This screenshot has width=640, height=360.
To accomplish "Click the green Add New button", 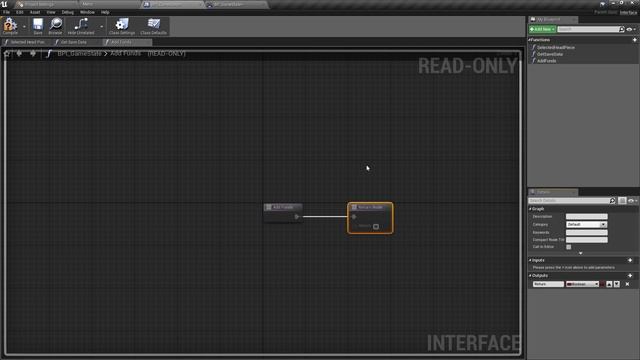I will (x=542, y=29).
